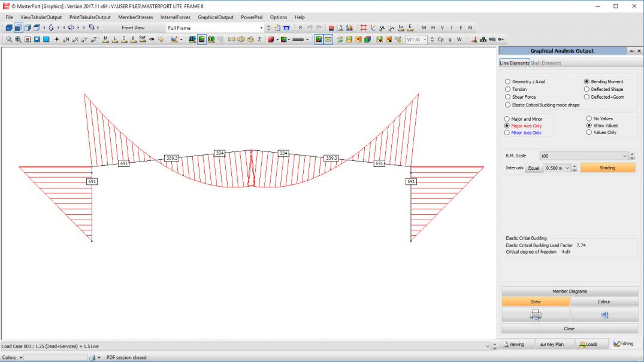Screen dimensions: 644x362
Task: Switch to the Shell Elements tab
Action: [546, 63]
